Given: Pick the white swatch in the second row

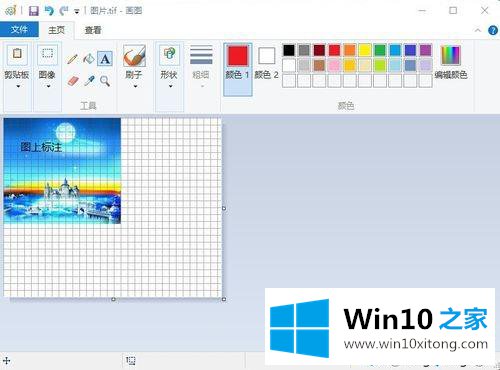Looking at the screenshot, I should 289,65.
